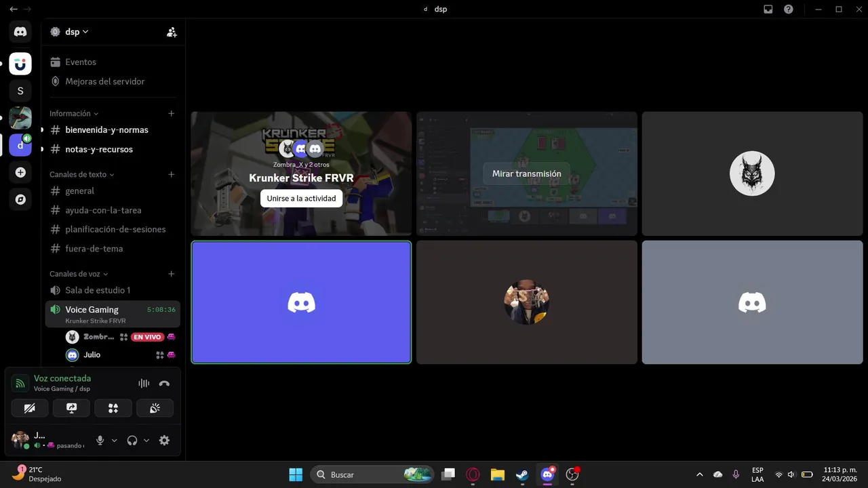
Task: Open Steam from the taskbar
Action: point(522,474)
